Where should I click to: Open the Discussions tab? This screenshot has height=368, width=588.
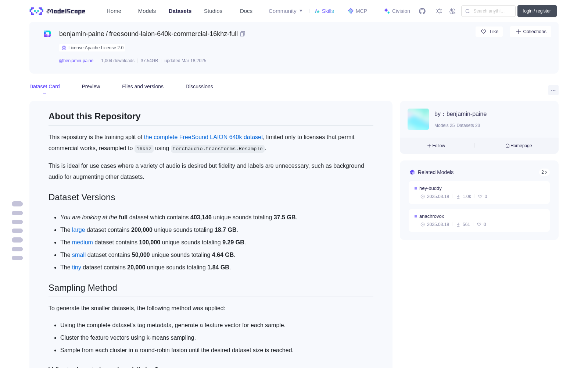tap(199, 86)
